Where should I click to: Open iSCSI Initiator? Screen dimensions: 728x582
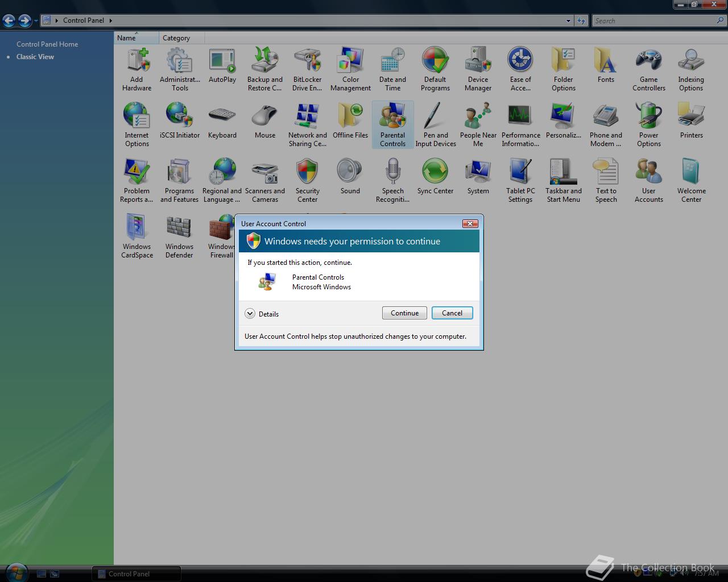[x=180, y=121]
